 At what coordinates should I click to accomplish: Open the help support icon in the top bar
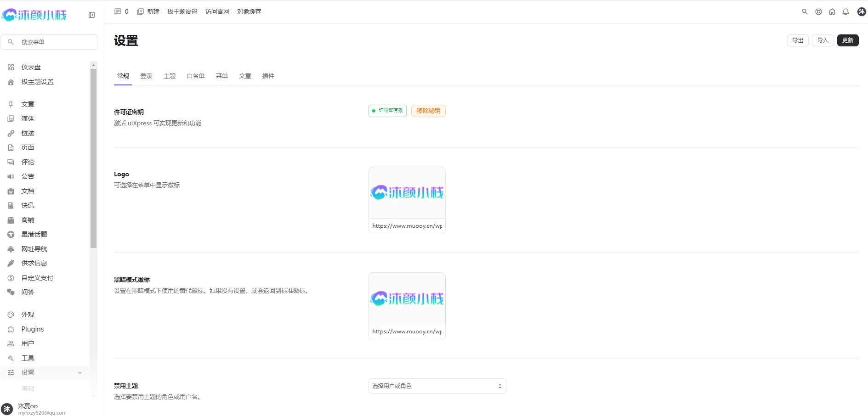pyautogui.click(x=818, y=12)
